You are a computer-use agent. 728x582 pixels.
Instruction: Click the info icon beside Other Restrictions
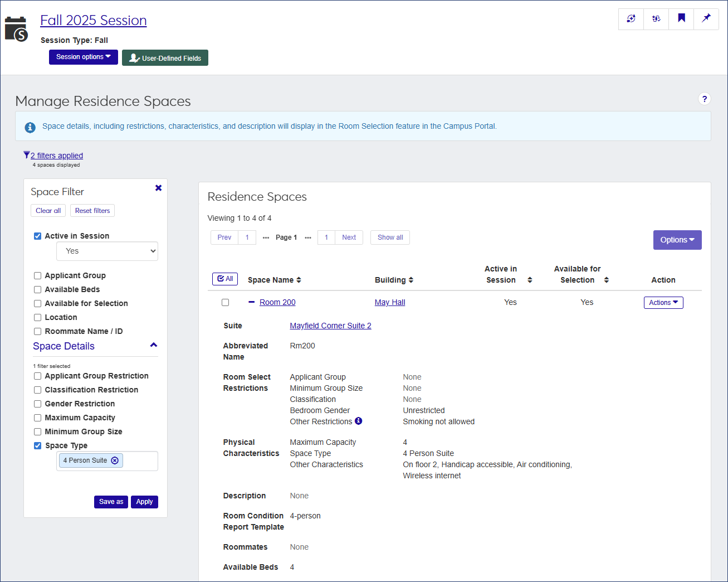[x=359, y=421]
